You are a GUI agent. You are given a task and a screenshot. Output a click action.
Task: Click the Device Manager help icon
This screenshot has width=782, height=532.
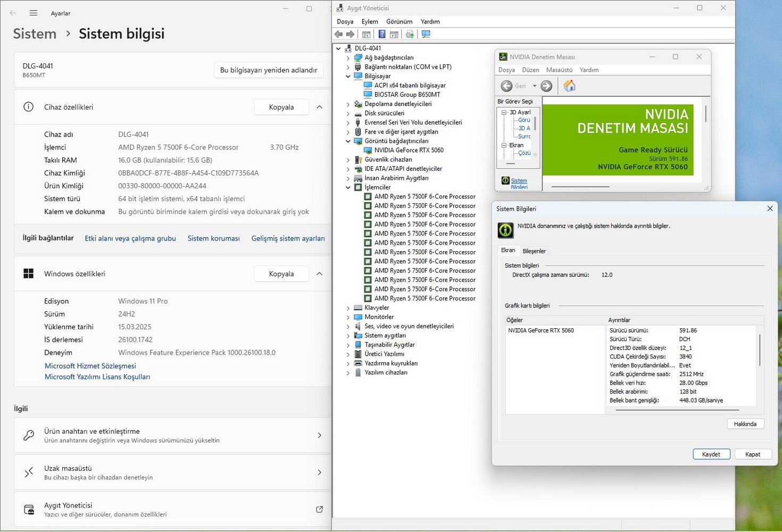click(381, 35)
